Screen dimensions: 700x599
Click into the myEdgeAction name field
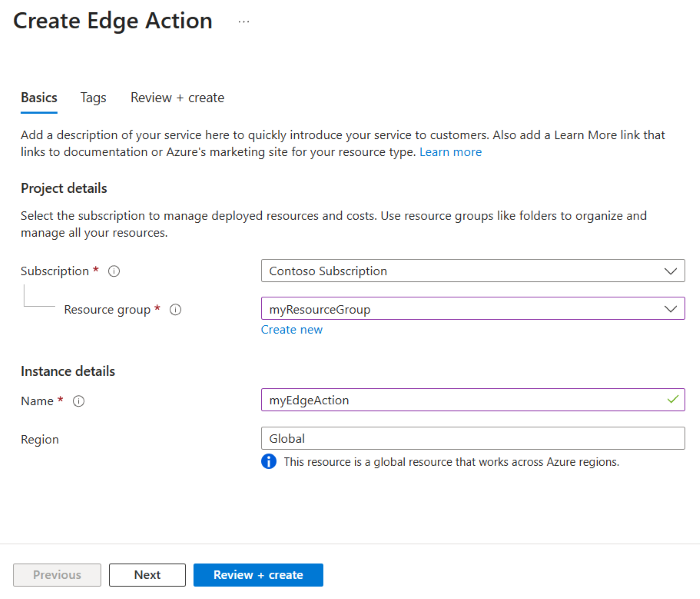click(473, 400)
